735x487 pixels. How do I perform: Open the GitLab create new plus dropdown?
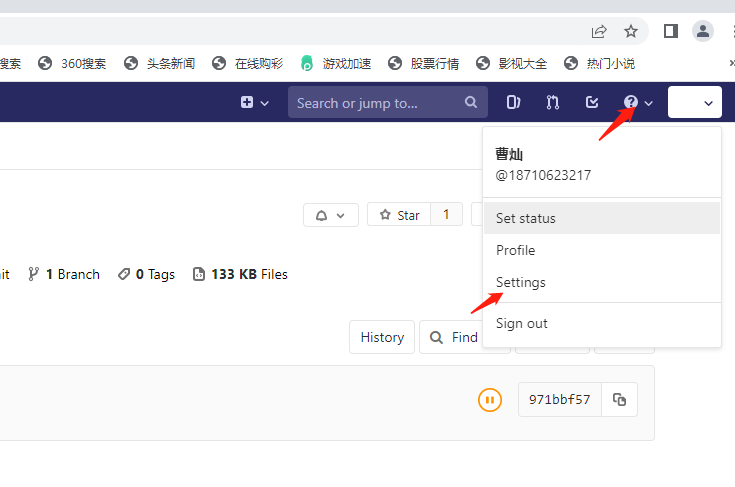pyautogui.click(x=255, y=102)
